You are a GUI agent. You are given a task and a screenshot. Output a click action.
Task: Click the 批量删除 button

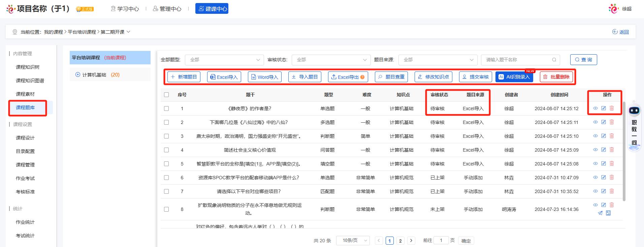coord(556,77)
